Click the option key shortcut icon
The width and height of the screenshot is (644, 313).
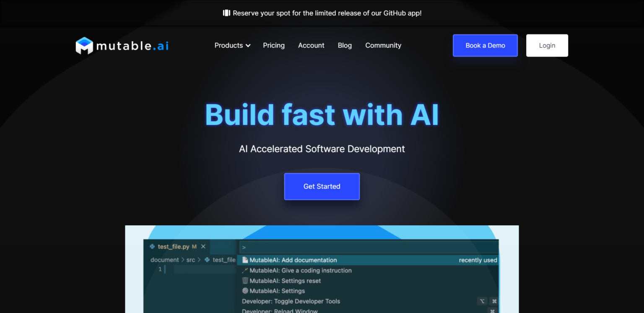coord(482,301)
